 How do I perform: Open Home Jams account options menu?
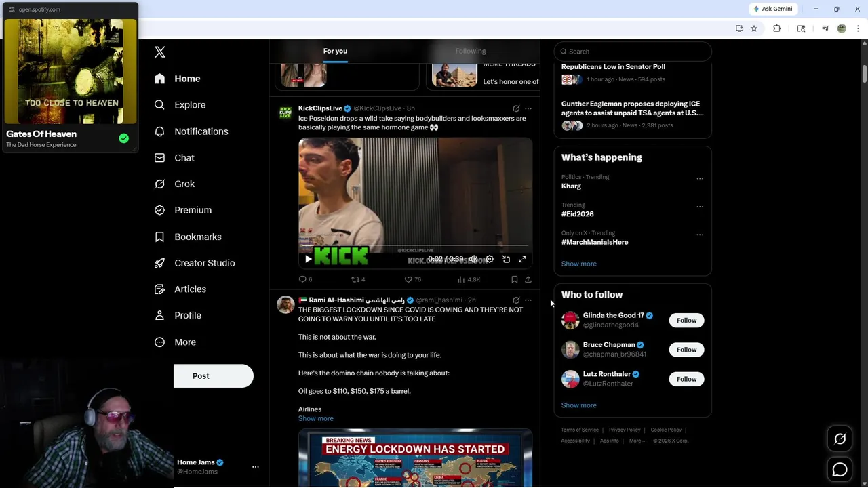point(255,467)
